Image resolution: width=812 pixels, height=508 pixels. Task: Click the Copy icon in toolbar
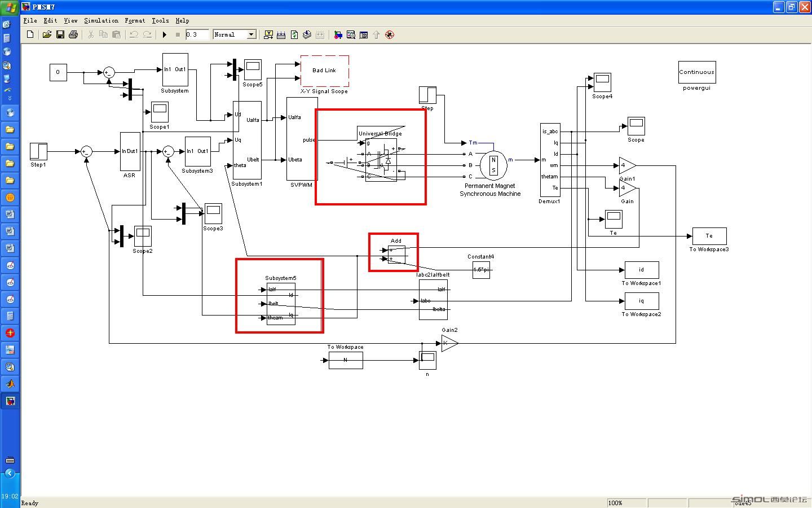(x=103, y=34)
